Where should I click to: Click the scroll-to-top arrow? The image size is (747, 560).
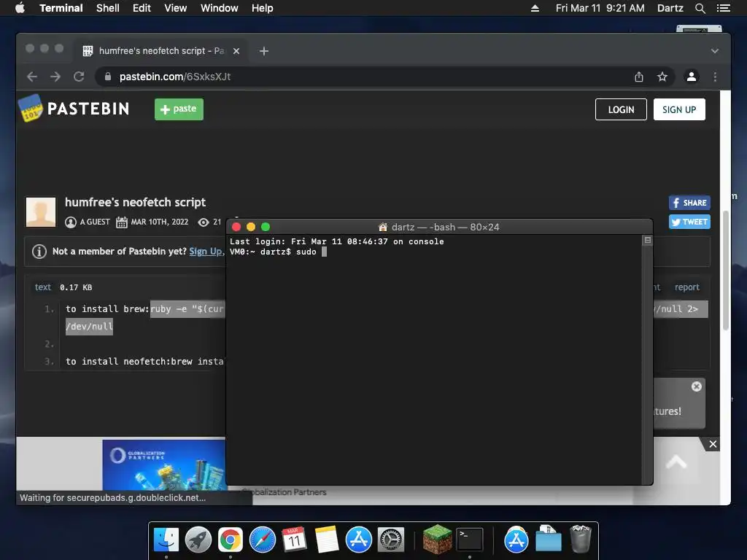(x=676, y=462)
